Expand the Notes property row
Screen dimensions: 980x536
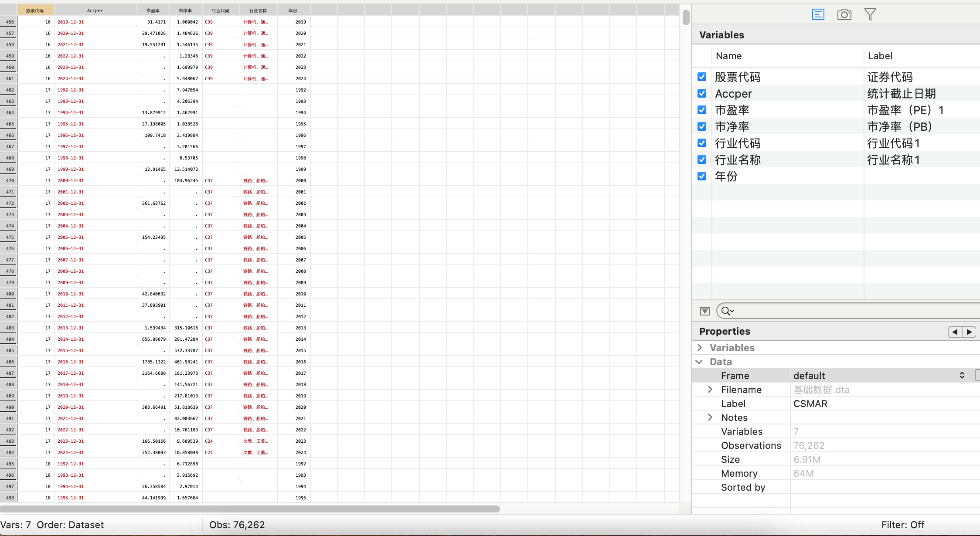(710, 417)
